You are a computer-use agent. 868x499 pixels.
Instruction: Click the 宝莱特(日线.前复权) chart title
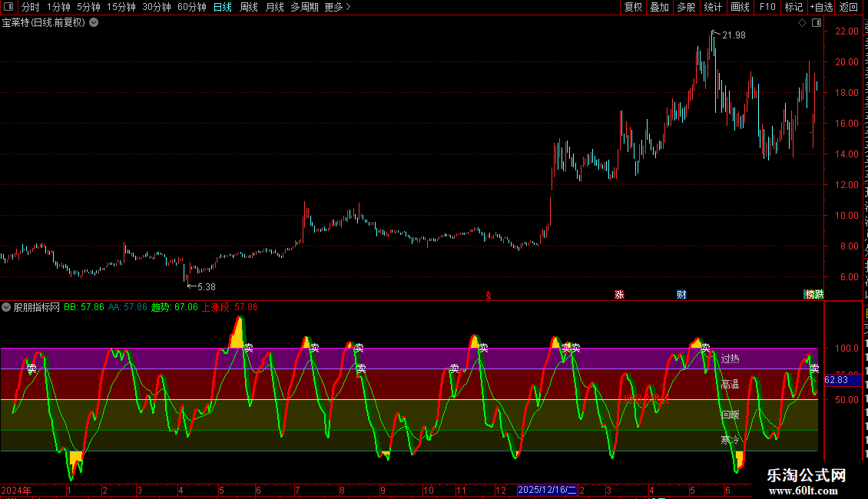[44, 23]
